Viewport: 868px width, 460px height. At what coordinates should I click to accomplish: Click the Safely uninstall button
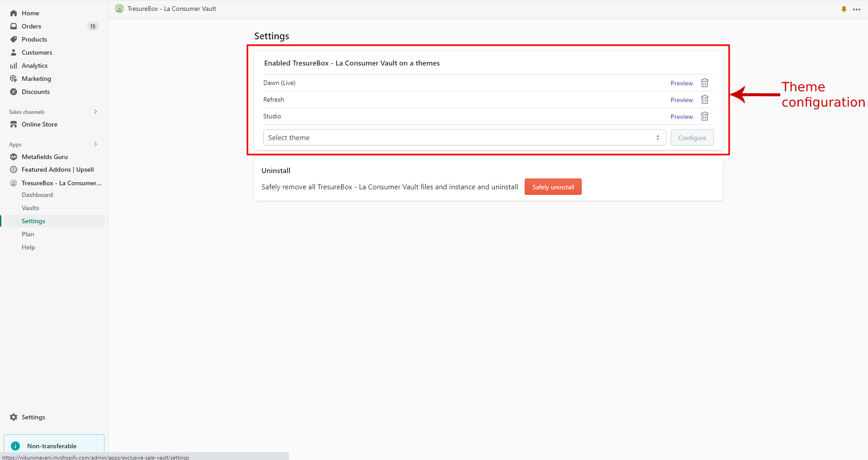point(553,187)
